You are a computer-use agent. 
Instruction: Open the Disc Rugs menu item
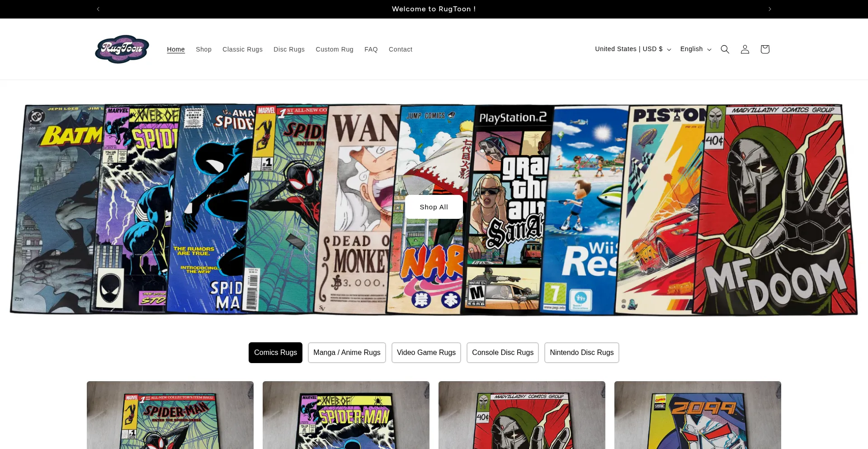(289, 49)
